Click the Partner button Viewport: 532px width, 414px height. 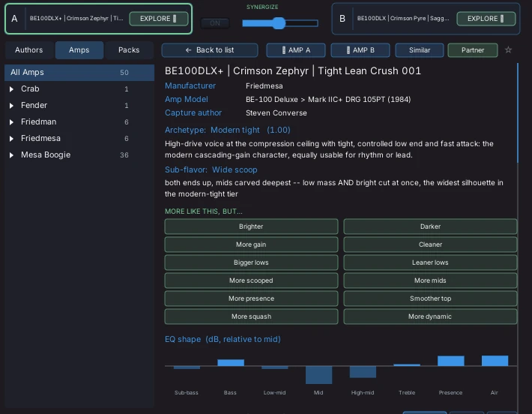click(473, 50)
